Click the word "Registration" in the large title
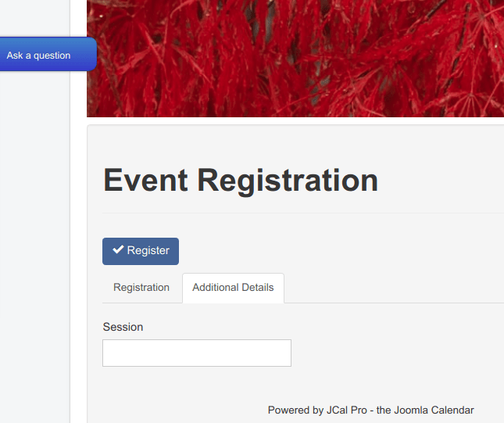Viewport: 504px width, 423px height. [288, 181]
